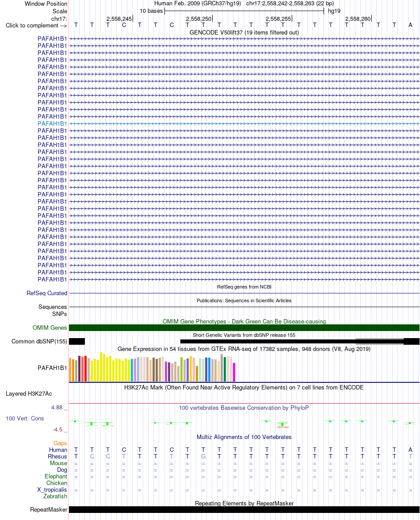The image size is (420, 520).
Task: Select the Sequences SNPs track label
Action: [53, 310]
